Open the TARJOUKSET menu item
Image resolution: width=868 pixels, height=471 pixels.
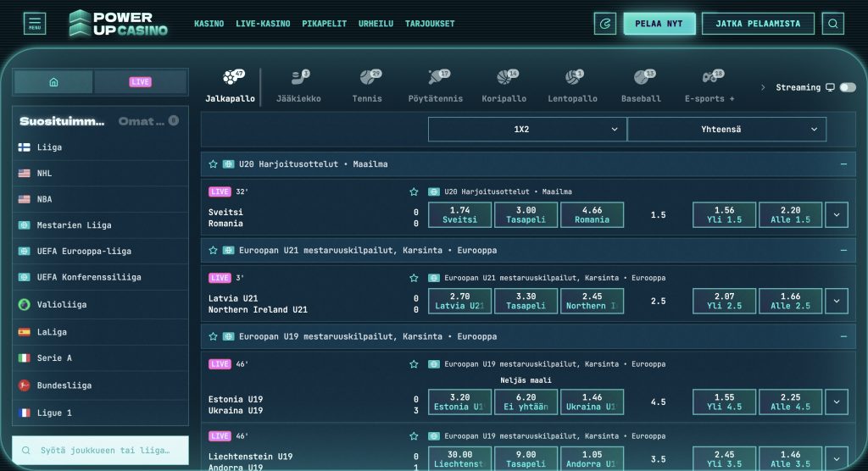pos(430,24)
